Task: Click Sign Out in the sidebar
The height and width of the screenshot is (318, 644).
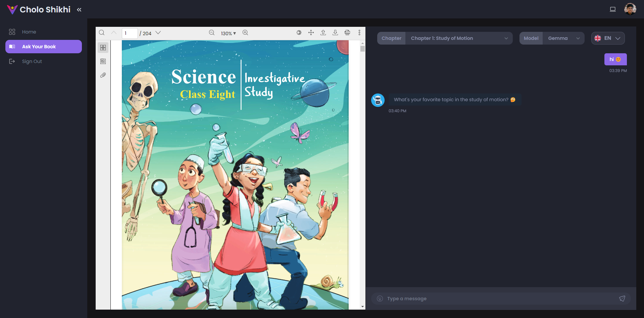Action: 44,61
